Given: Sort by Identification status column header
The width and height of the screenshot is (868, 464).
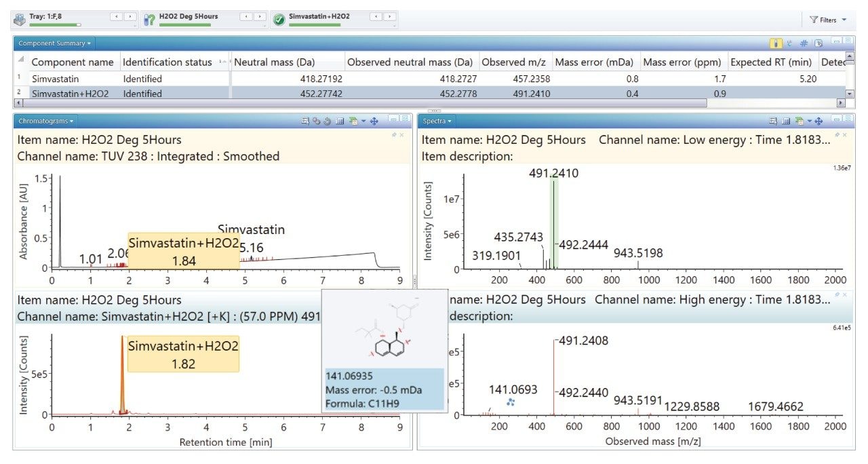Looking at the screenshot, I should pyautogui.click(x=167, y=62).
